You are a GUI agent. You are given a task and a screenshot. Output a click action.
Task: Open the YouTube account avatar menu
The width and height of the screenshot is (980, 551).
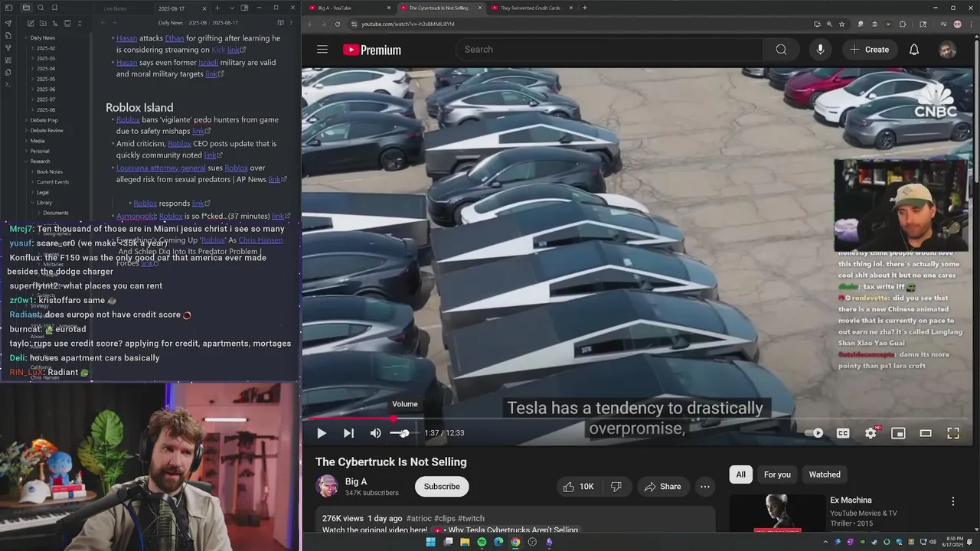click(x=948, y=50)
